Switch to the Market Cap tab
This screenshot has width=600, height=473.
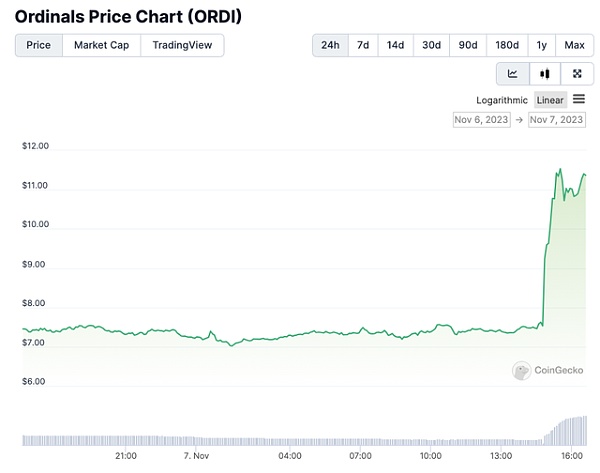[101, 45]
